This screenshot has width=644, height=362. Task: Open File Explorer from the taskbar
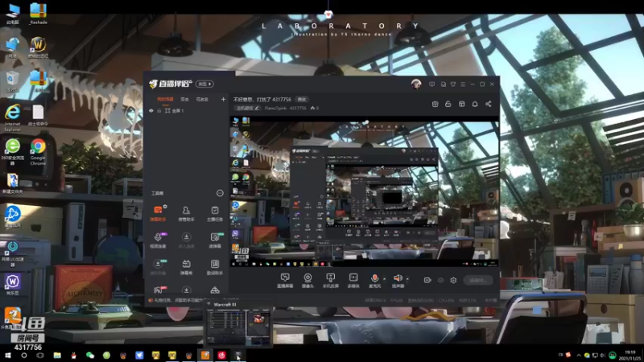(57, 355)
